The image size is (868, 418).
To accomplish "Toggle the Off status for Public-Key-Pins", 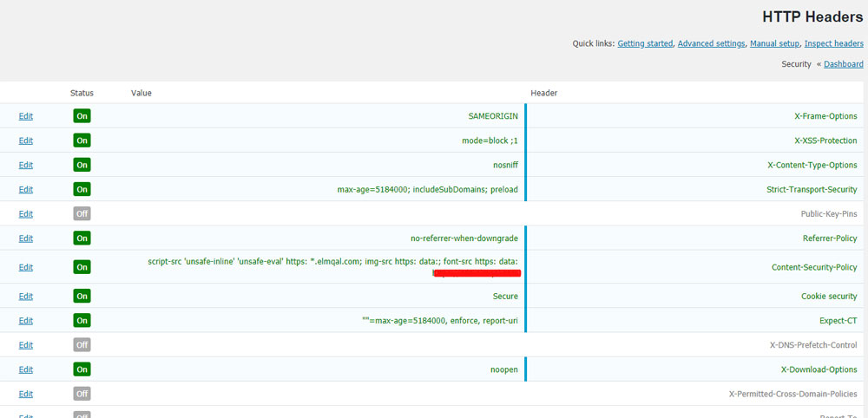I will (82, 213).
